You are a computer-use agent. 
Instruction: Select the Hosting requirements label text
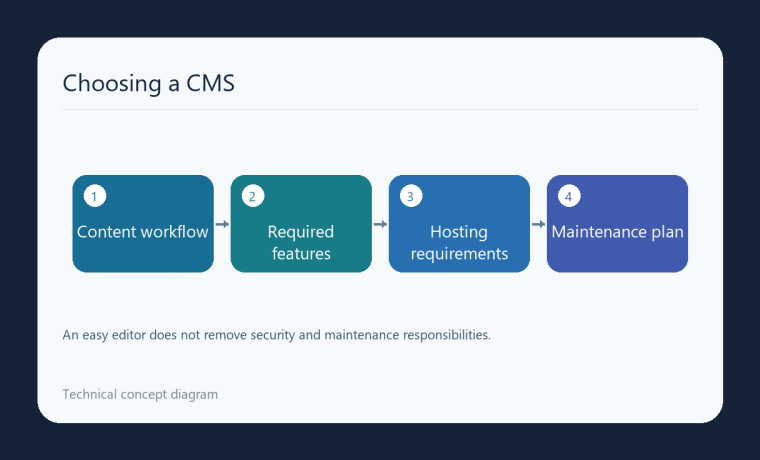tap(459, 242)
